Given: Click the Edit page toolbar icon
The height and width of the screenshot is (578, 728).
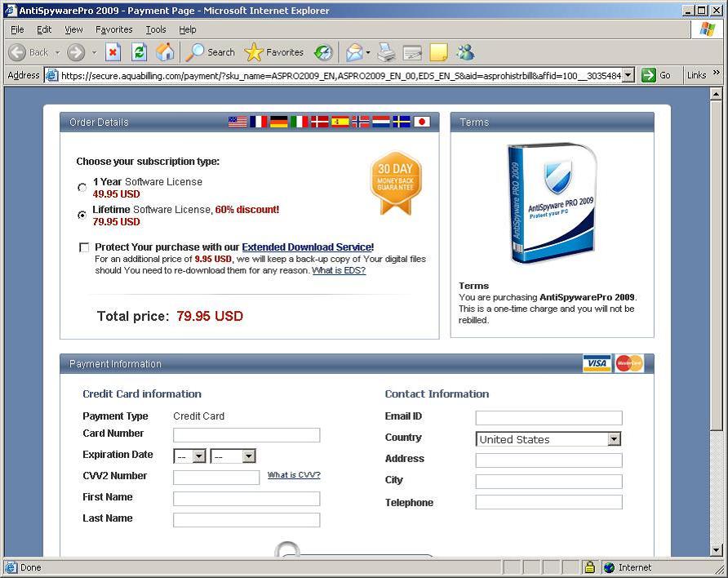Looking at the screenshot, I should pos(412,53).
